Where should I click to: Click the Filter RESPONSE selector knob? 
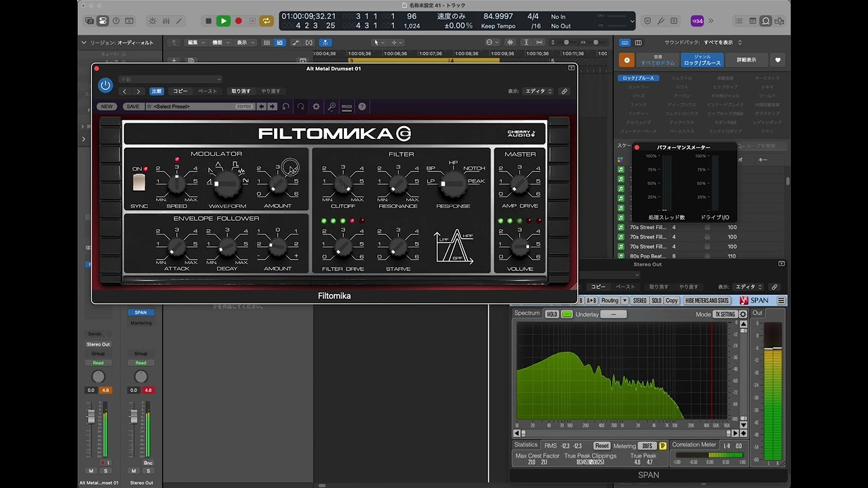coord(452,183)
